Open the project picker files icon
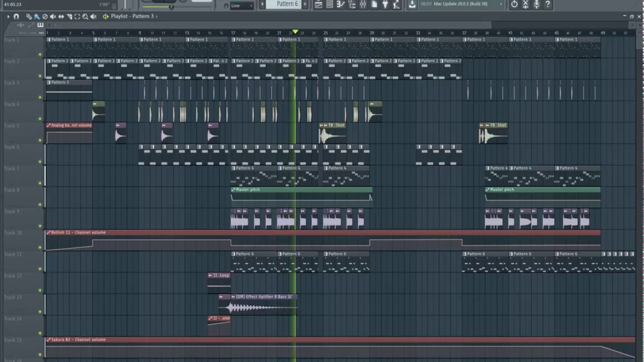This screenshot has width=644, height=362. click(374, 5)
